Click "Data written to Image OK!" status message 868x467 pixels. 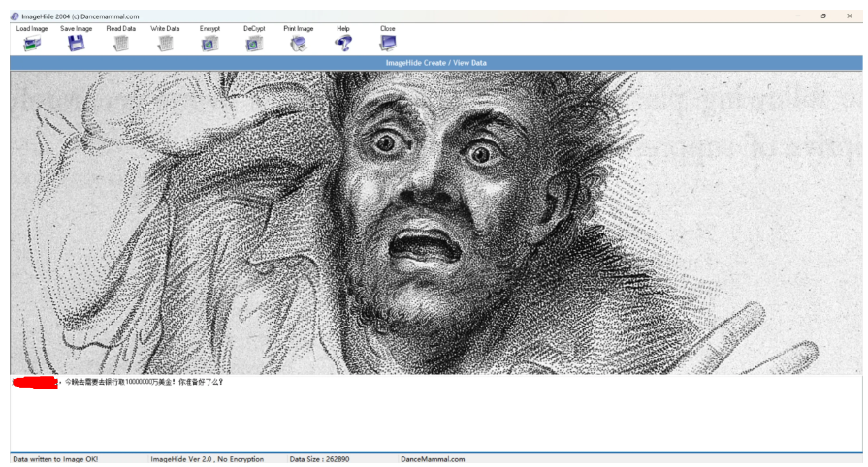point(55,459)
